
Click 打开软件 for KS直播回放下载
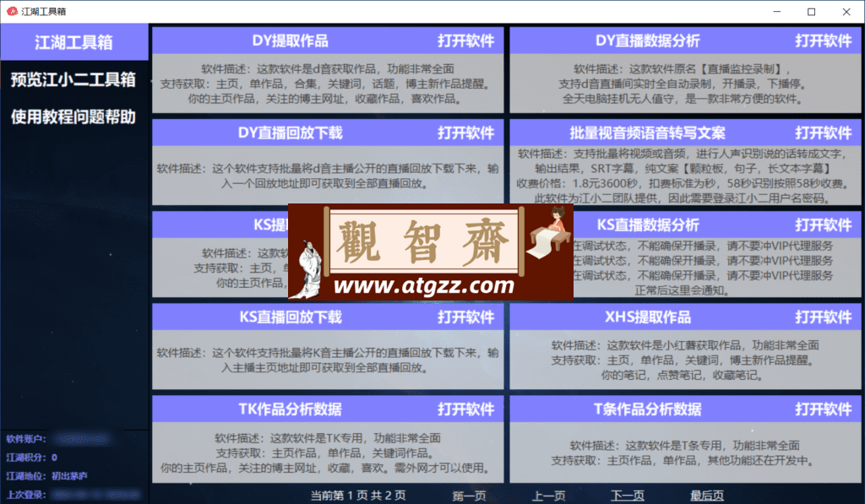point(465,317)
